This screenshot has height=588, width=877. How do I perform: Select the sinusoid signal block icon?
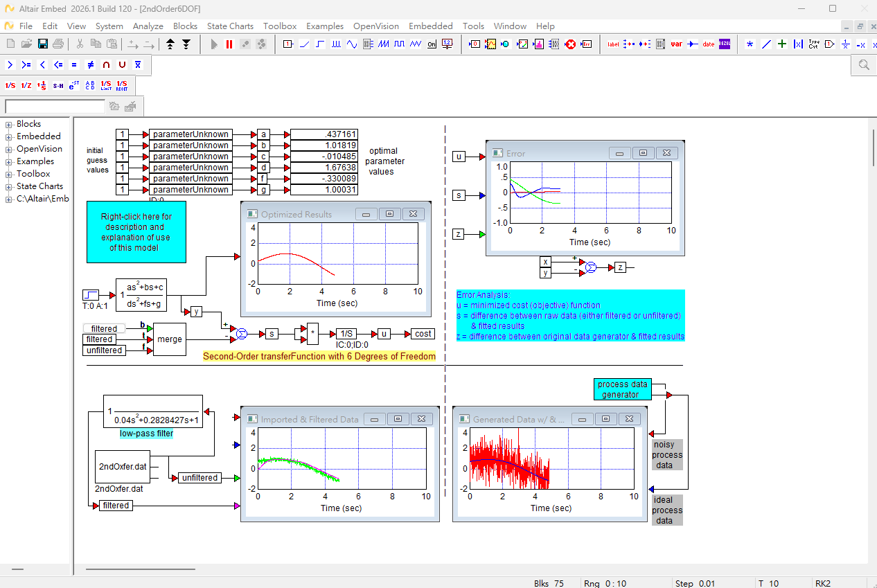click(352, 44)
